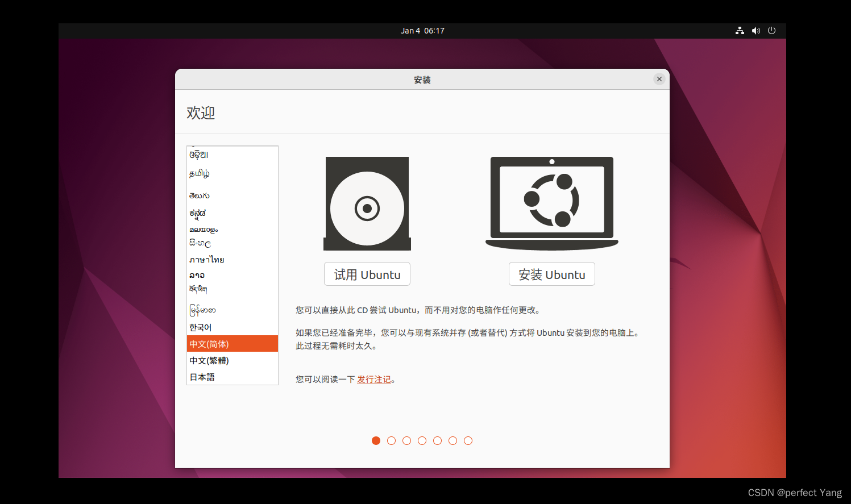Select 日本語 in the language list

pyautogui.click(x=233, y=377)
